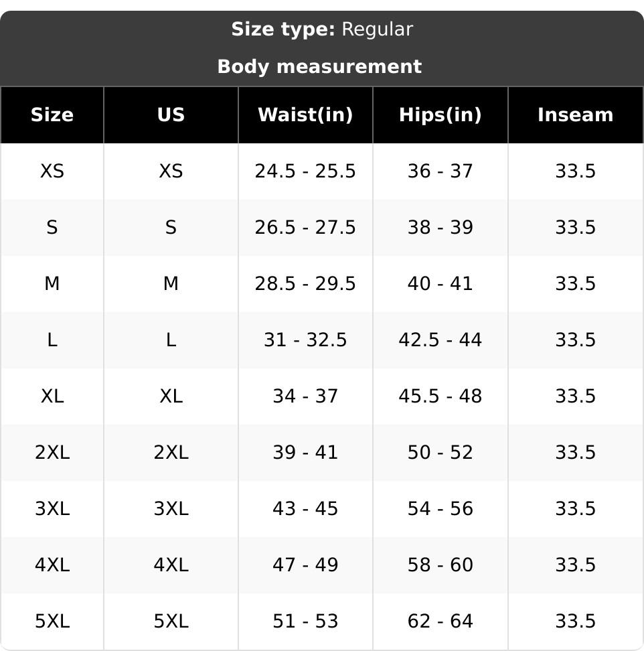Click the inseam value in the 5XL row
Viewport: 644px width, 651px height.
coord(575,622)
